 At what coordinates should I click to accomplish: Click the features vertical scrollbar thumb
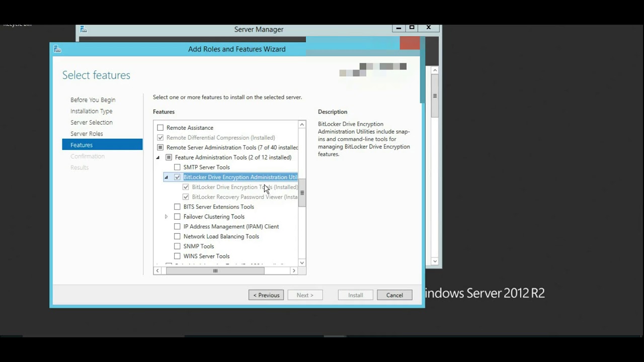(302, 193)
